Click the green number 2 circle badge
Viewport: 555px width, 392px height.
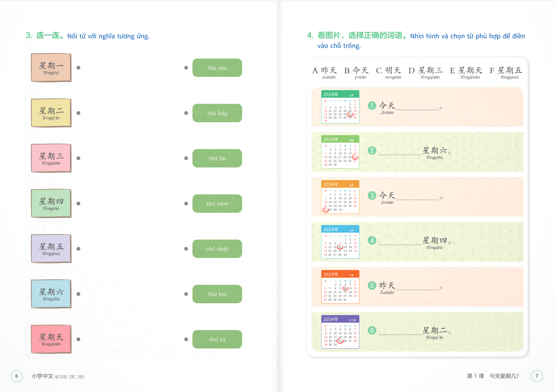(x=372, y=151)
